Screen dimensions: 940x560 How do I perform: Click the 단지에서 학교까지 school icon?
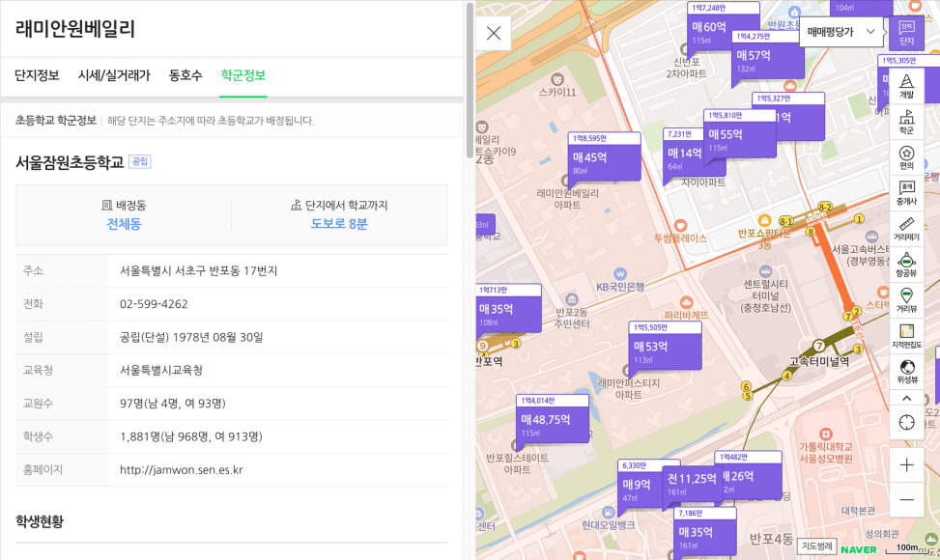click(297, 206)
